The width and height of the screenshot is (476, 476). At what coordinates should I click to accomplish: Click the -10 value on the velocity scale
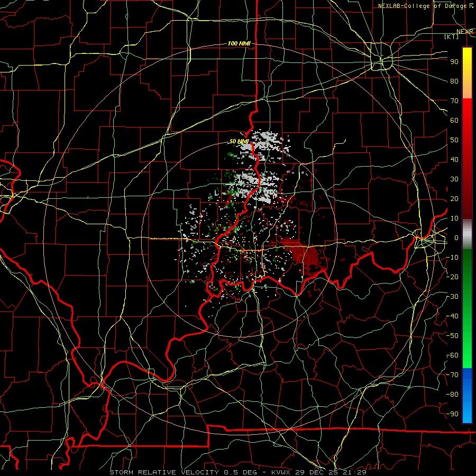(x=452, y=258)
